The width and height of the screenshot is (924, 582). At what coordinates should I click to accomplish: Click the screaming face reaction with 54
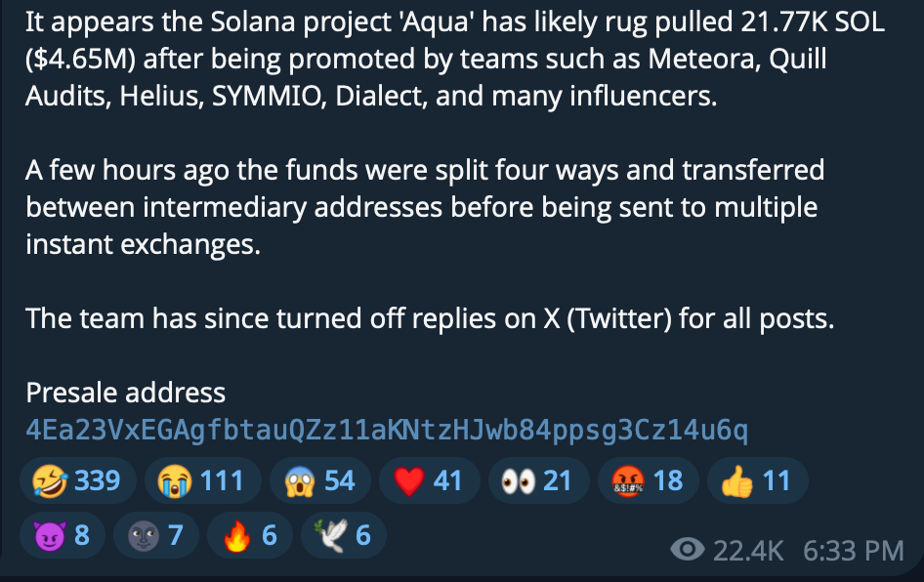(x=320, y=480)
